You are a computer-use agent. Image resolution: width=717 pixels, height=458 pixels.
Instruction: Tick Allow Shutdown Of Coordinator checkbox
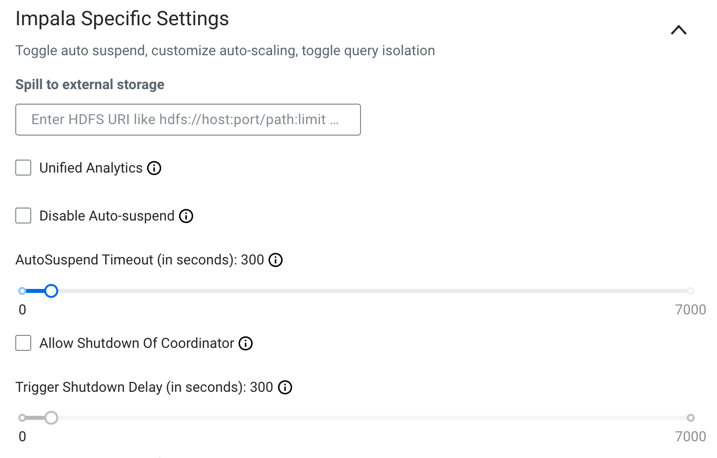23,343
